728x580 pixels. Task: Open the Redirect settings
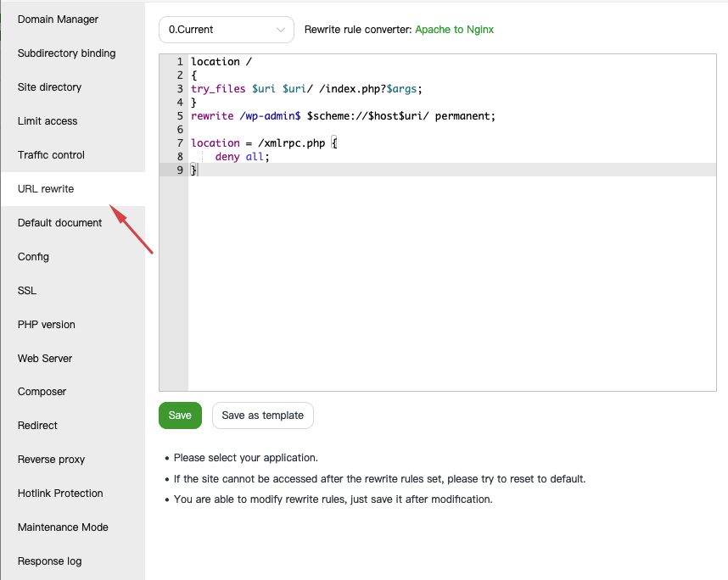pyautogui.click(x=38, y=426)
